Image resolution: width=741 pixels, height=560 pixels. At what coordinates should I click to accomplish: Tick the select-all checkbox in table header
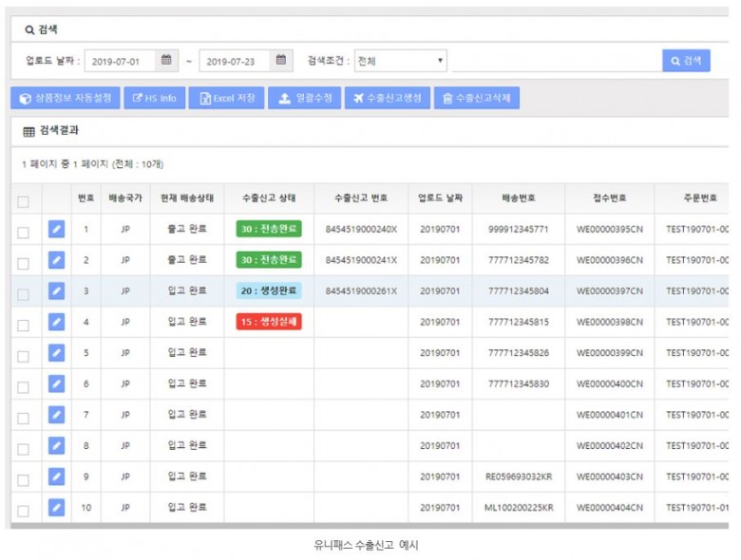(23, 202)
